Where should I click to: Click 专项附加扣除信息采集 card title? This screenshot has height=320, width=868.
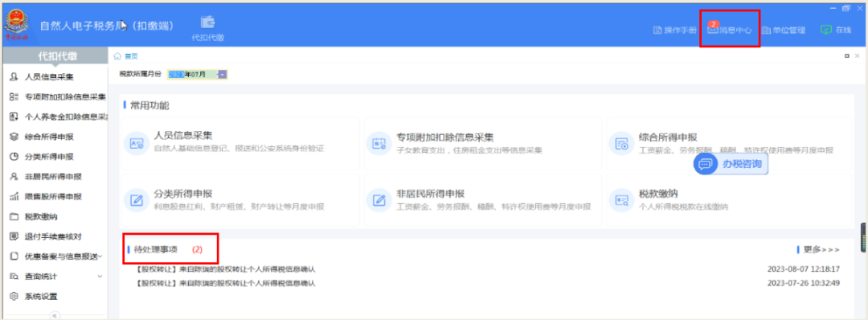point(445,137)
